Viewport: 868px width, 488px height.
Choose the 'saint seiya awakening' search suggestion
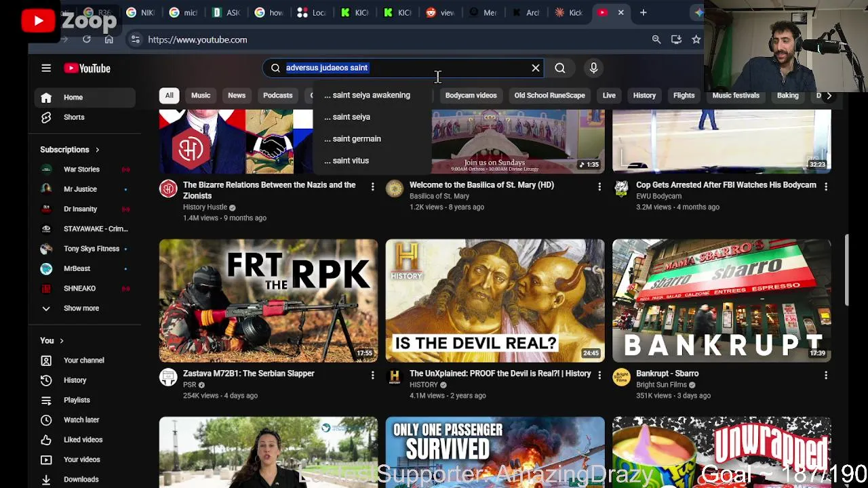pos(372,95)
